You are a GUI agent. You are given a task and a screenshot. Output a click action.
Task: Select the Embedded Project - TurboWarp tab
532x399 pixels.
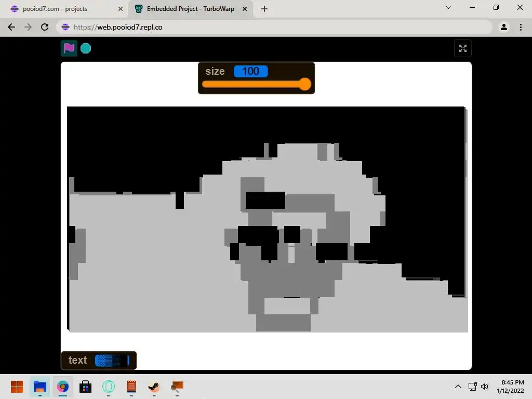[x=190, y=9]
